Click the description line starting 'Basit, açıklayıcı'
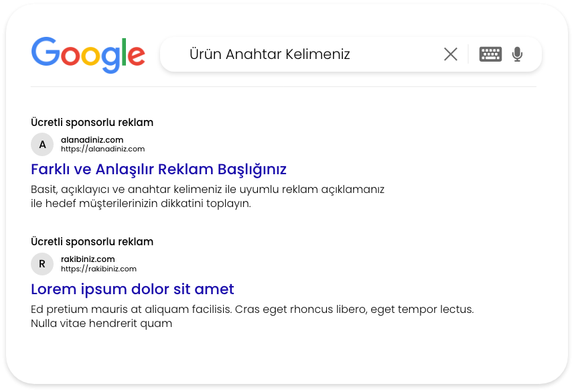Viewport: 574px width, 392px height. click(x=208, y=189)
